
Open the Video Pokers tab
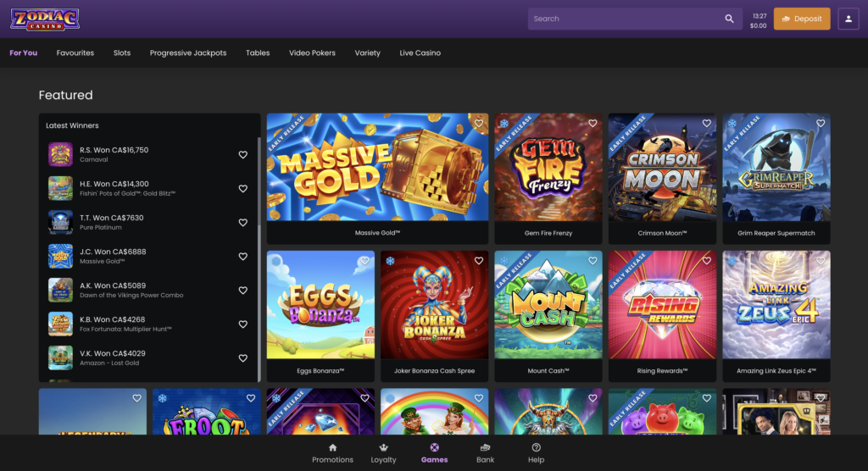tap(312, 53)
